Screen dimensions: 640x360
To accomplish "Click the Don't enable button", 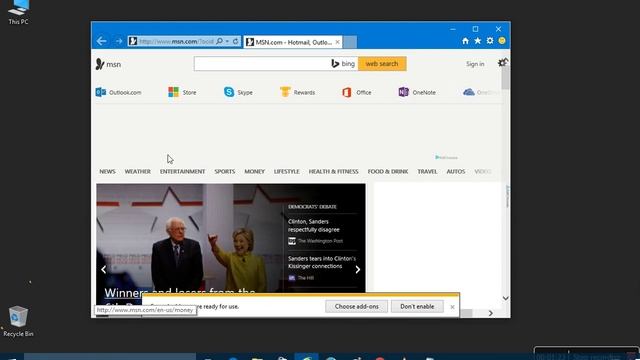I will tap(417, 307).
